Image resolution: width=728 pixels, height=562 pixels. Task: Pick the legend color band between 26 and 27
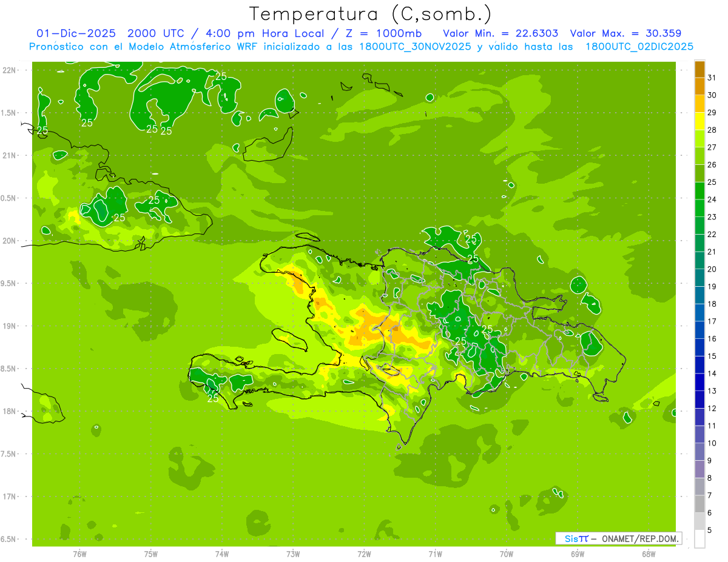(699, 156)
